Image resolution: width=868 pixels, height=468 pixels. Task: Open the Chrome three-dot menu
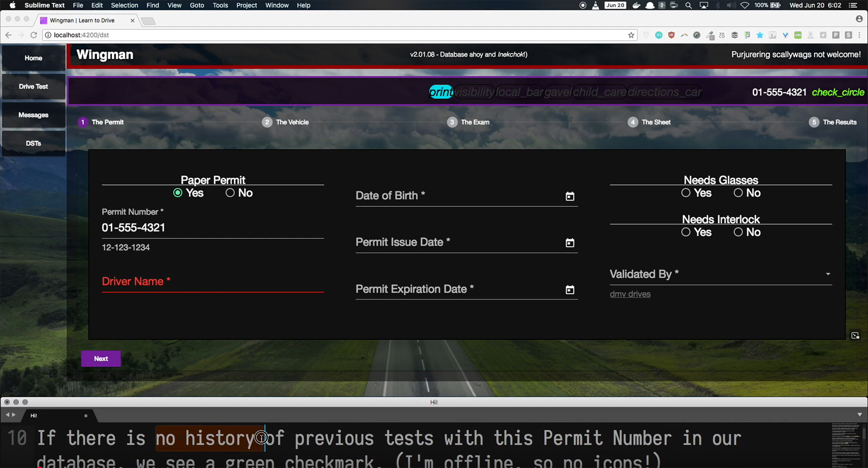pyautogui.click(x=859, y=35)
